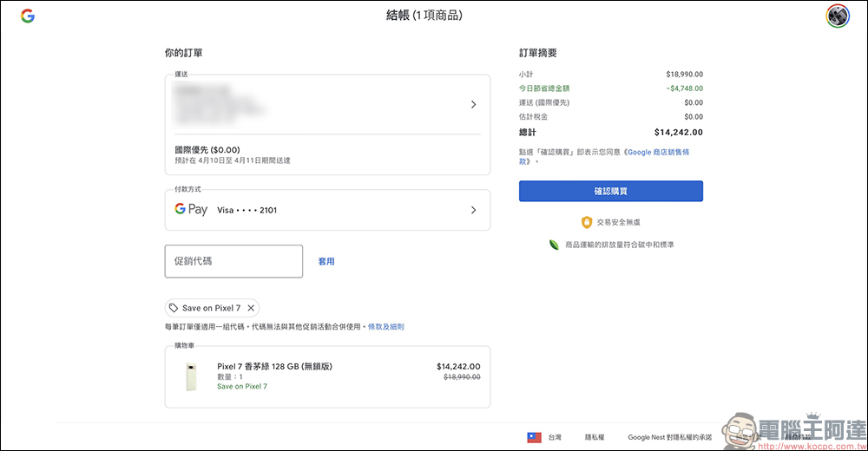Click 國際優先 ($0.00) shipping option text
Image resolution: width=868 pixels, height=451 pixels.
(207, 150)
